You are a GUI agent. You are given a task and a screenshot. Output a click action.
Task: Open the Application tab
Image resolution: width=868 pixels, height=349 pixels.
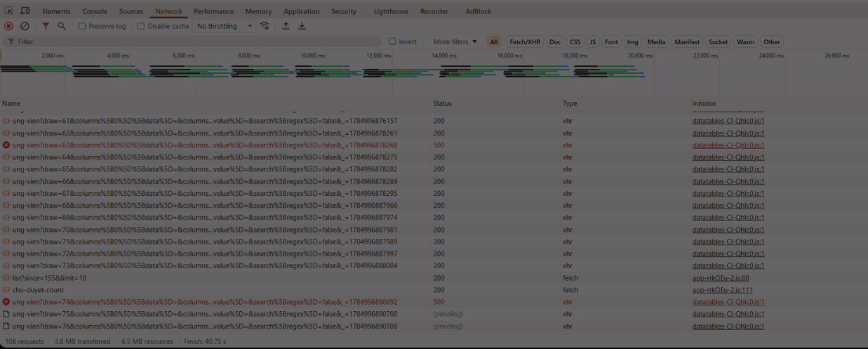point(302,11)
